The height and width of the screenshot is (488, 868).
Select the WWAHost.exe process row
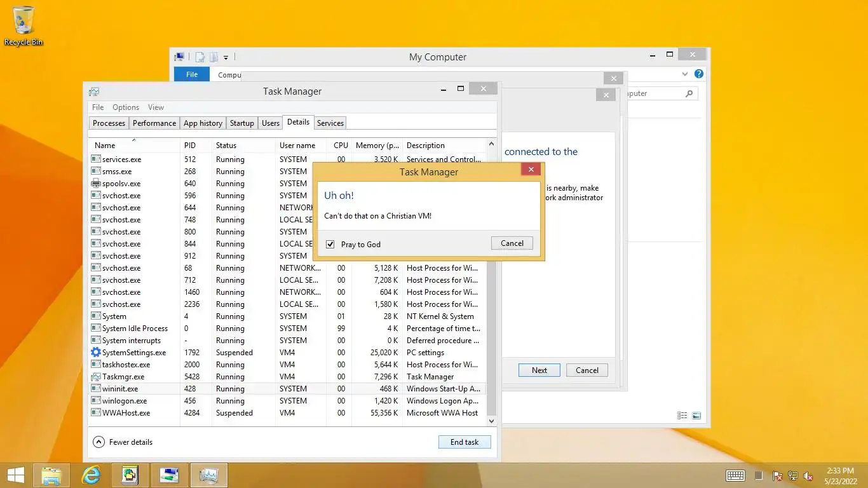click(287, 413)
